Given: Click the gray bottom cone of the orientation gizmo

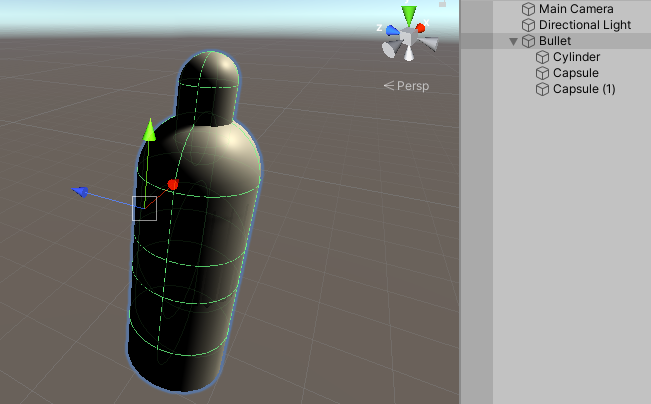Looking at the screenshot, I should pos(409,53).
